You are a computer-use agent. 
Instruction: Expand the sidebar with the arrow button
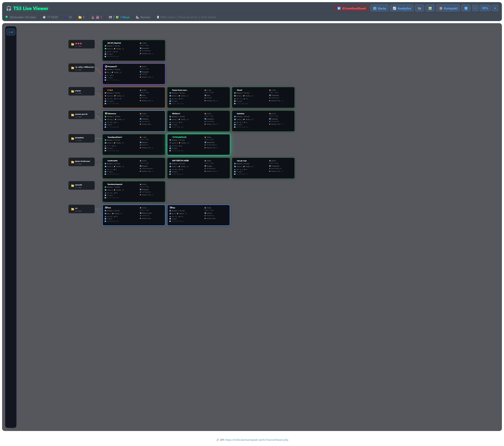tap(11, 32)
